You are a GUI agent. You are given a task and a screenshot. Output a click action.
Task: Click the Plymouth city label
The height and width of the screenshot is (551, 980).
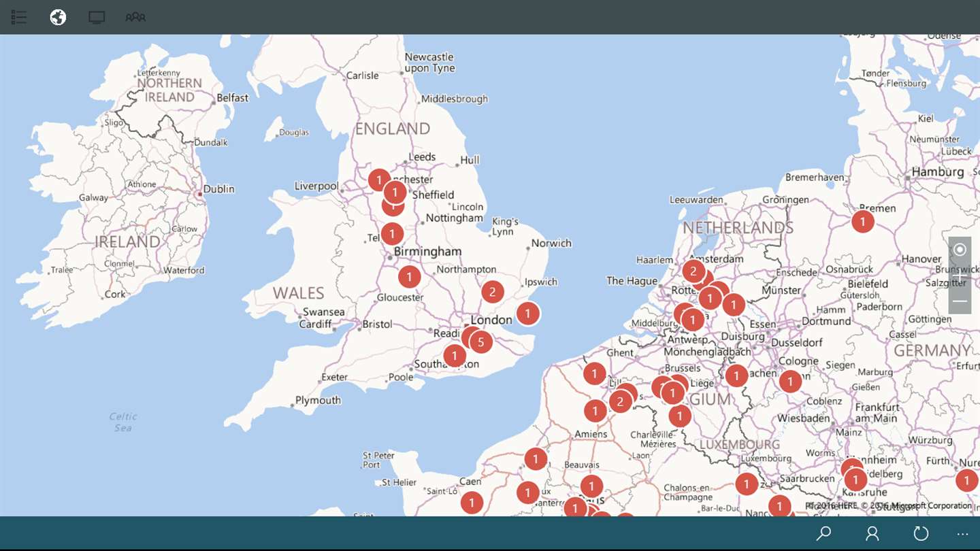point(318,401)
